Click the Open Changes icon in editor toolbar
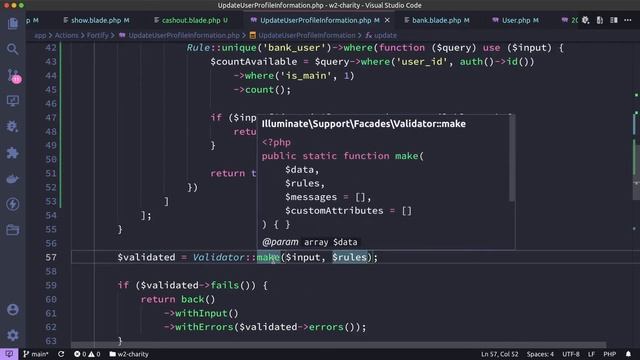 point(600,20)
